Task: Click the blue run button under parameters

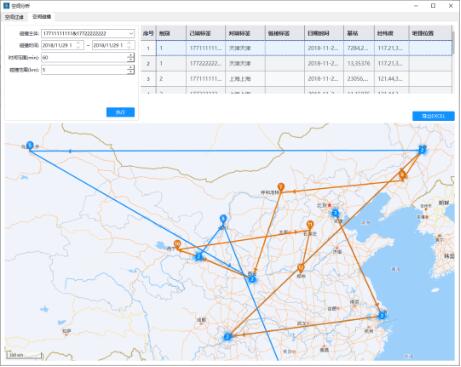Action: pos(121,112)
